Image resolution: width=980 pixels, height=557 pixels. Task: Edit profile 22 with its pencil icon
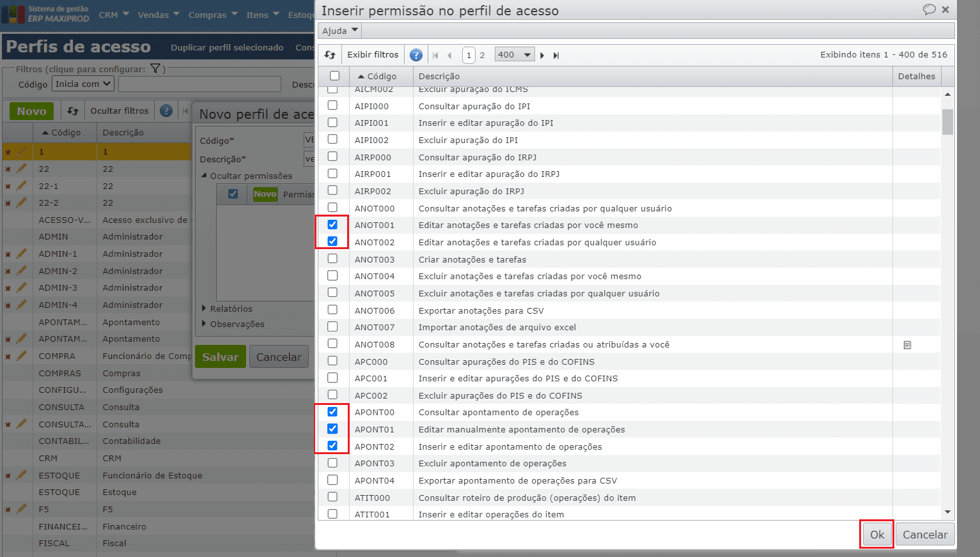coord(21,169)
